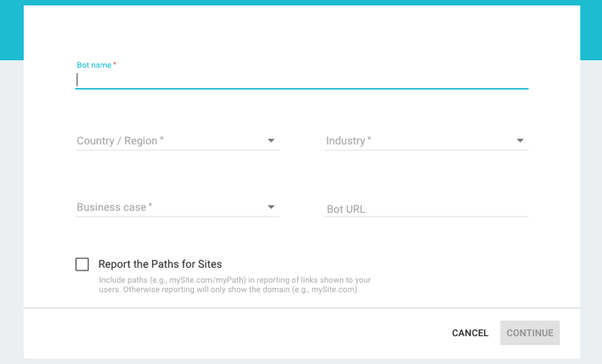Expand the Industry dropdown arrow
602x364 pixels.
pyautogui.click(x=520, y=141)
